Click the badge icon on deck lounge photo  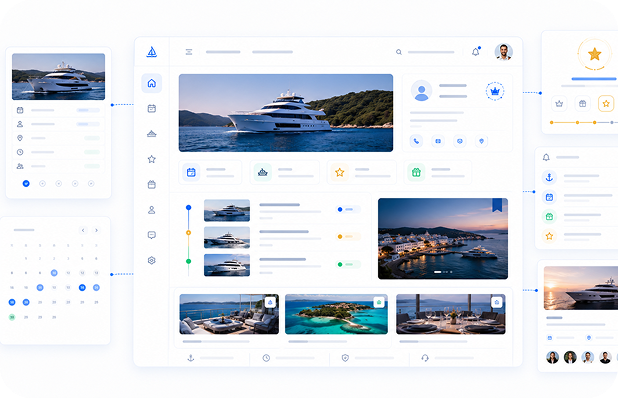click(270, 302)
